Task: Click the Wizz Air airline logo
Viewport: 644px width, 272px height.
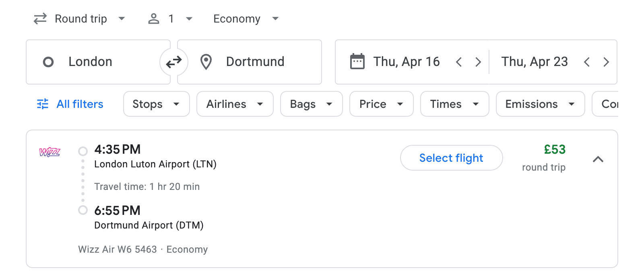Action: point(50,152)
